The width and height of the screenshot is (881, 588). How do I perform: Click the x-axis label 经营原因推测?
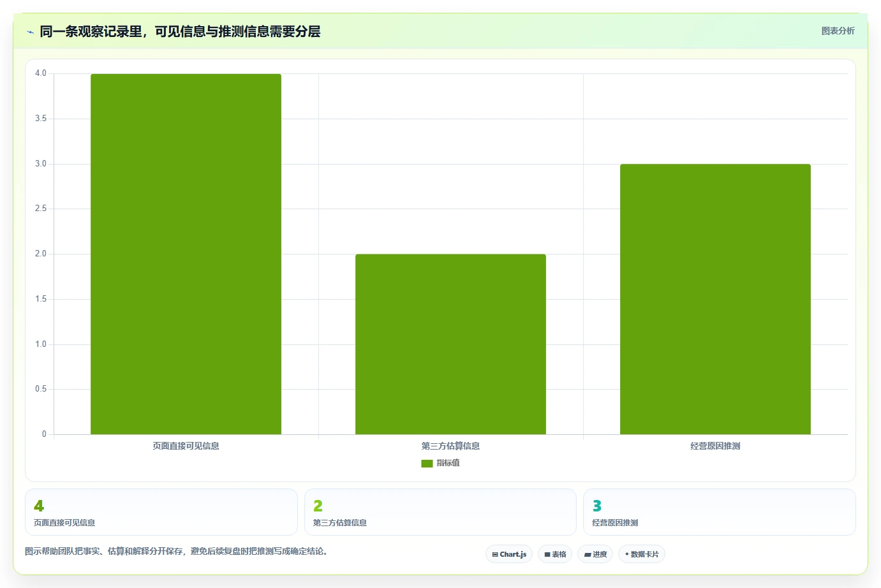point(715,446)
